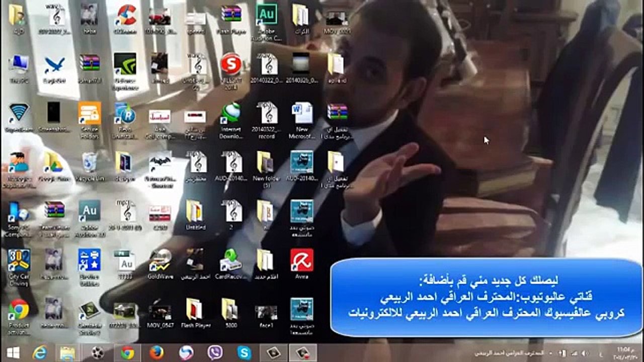Open File Explorer from the taskbar
The height and width of the screenshot is (362, 644).
click(67, 352)
